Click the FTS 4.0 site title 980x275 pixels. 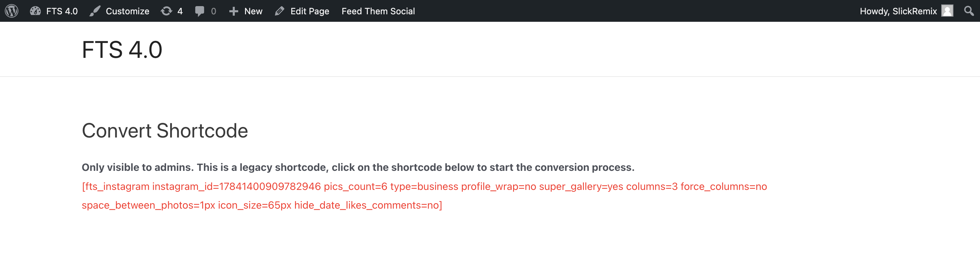pos(122,49)
